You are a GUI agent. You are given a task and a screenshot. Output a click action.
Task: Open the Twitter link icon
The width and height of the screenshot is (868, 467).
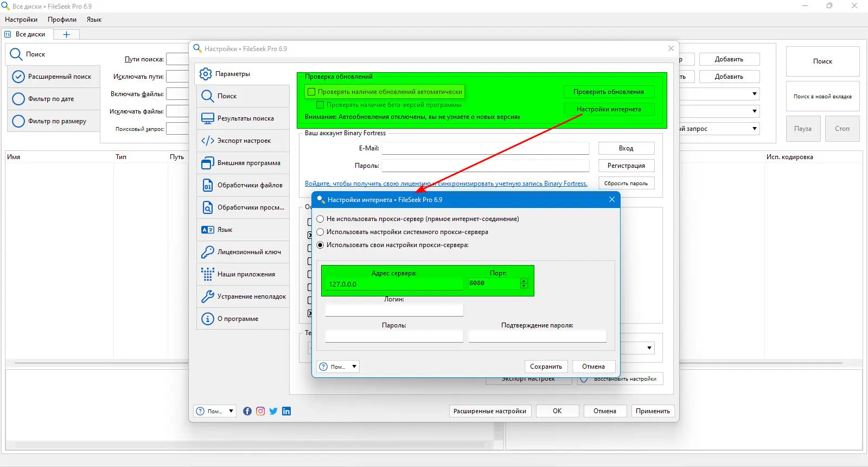coord(273,411)
